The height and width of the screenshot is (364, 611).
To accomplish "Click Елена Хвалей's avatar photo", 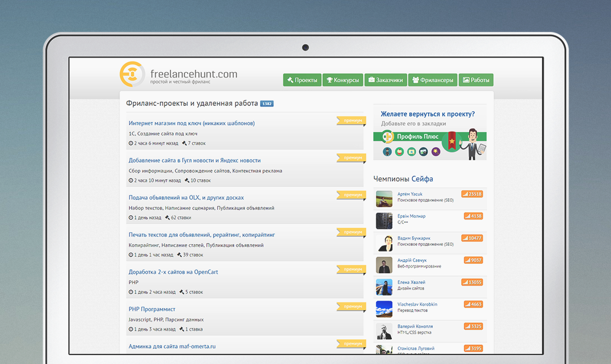I will click(384, 287).
